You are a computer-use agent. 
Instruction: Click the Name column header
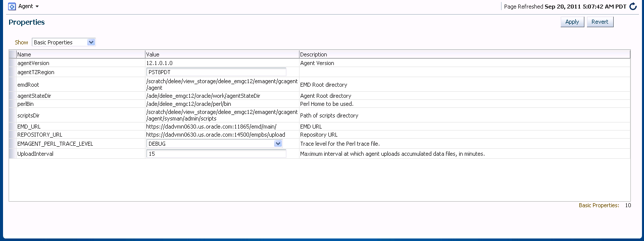tap(81, 54)
